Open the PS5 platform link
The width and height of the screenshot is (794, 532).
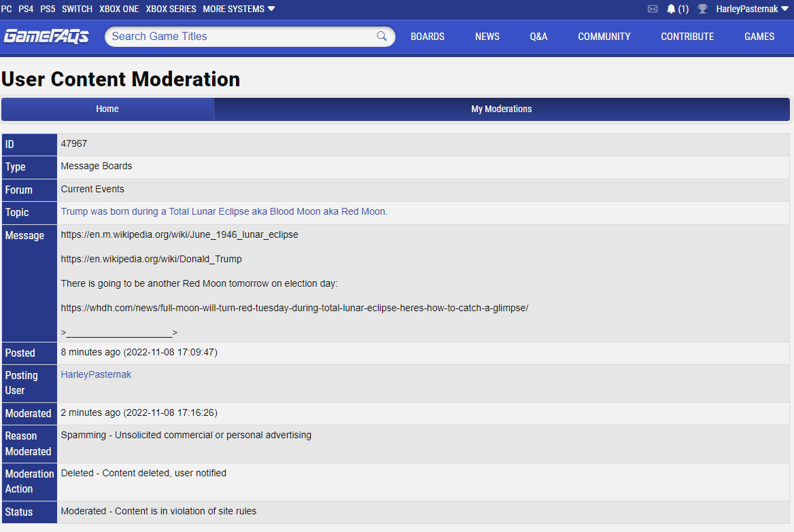(48, 9)
